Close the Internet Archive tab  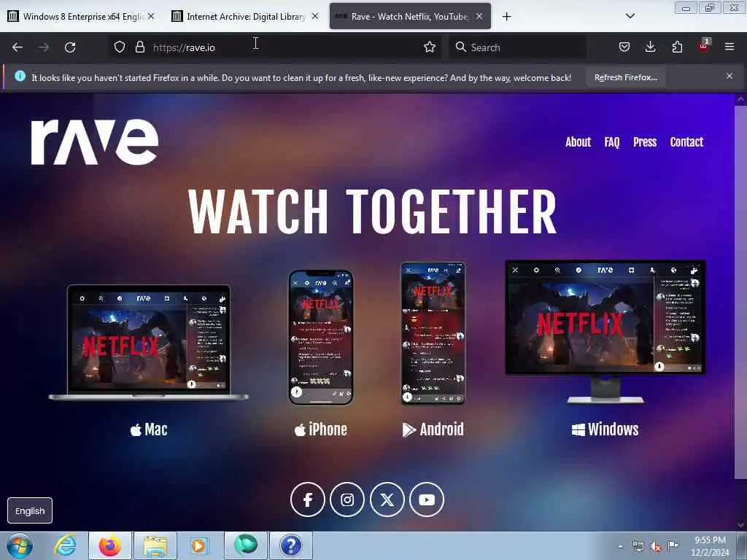click(x=315, y=16)
